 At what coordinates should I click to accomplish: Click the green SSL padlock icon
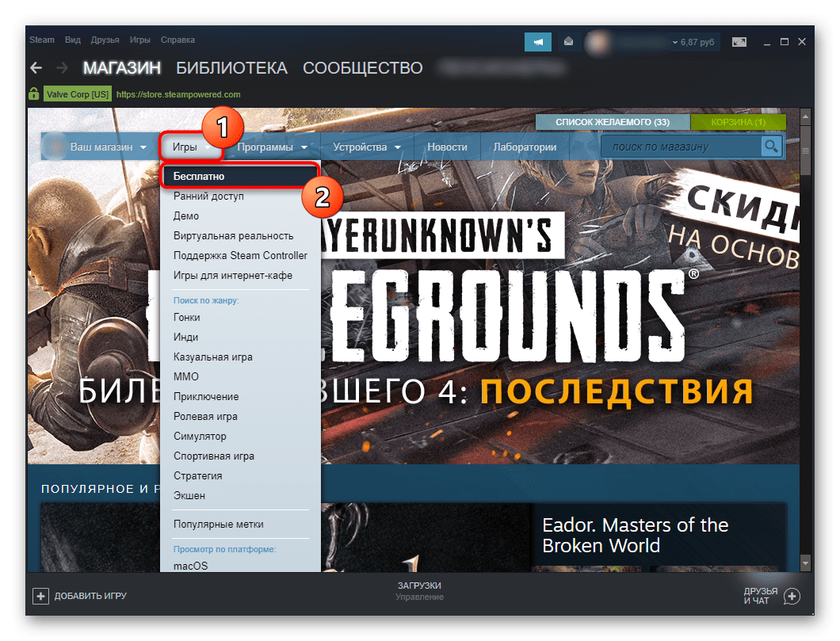coord(34,94)
